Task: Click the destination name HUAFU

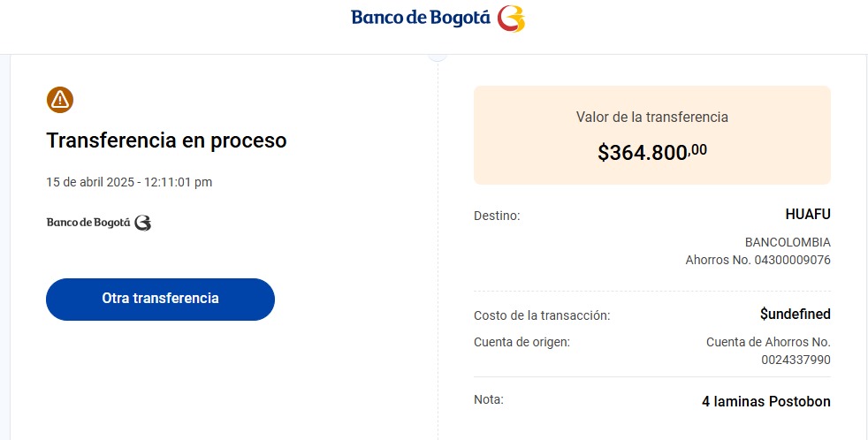Action: 808,215
